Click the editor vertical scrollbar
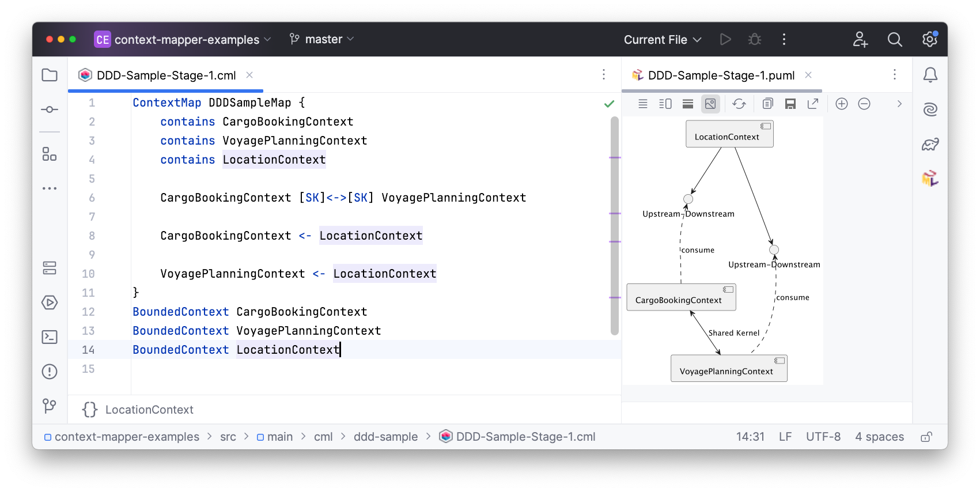The image size is (980, 492). coord(615,226)
